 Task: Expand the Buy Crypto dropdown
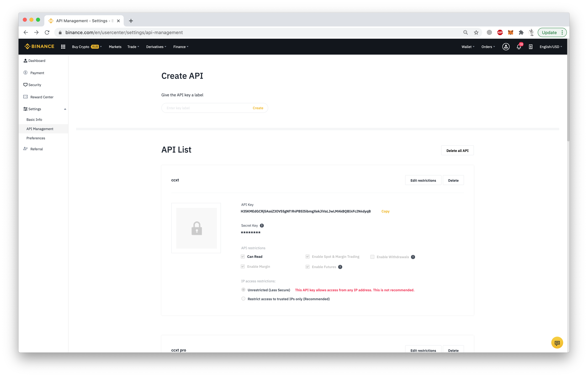[87, 47]
